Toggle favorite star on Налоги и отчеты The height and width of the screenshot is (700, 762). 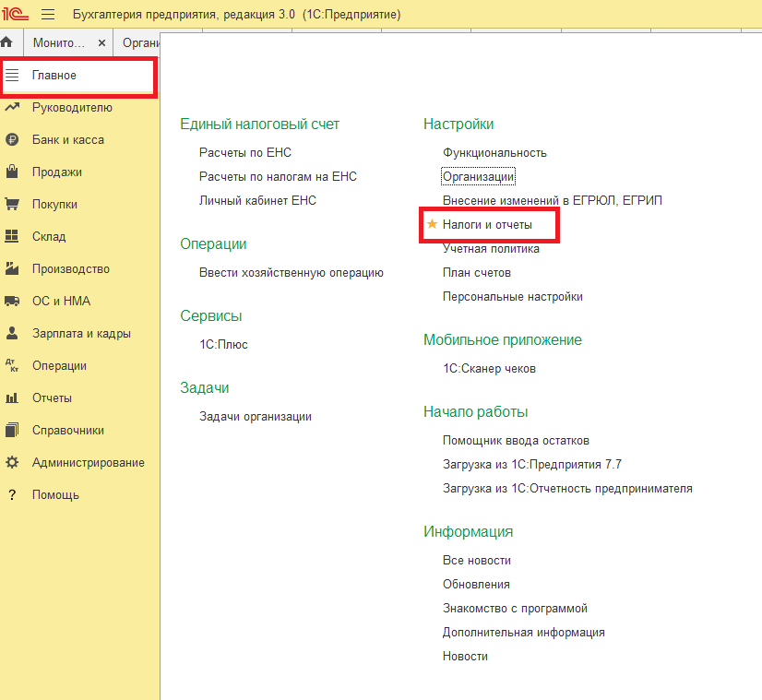[x=432, y=224]
